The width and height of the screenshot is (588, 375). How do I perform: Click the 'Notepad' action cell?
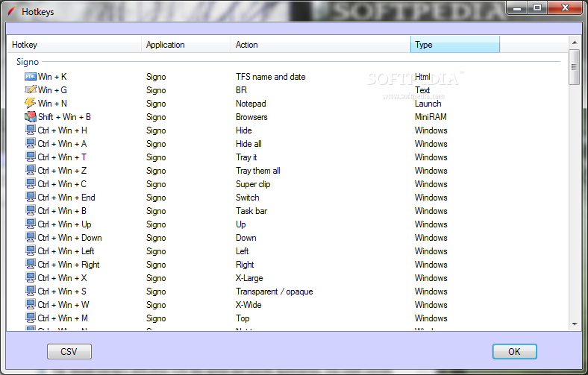tap(251, 104)
